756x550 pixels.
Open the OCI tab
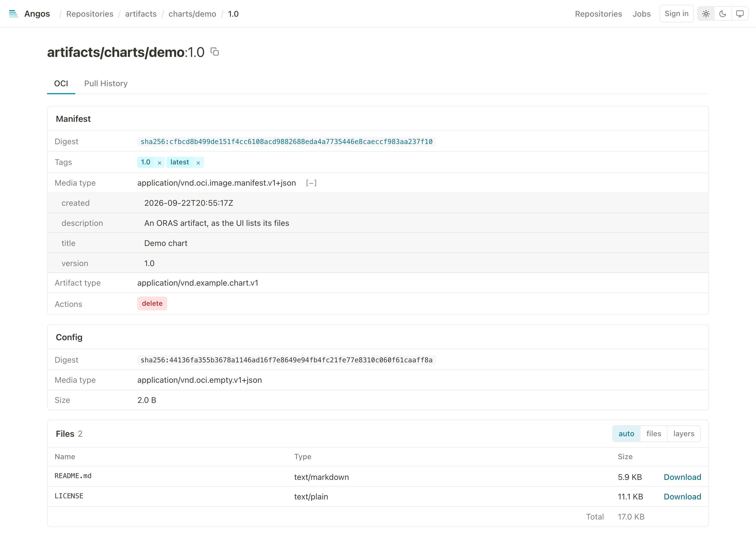pos(61,83)
